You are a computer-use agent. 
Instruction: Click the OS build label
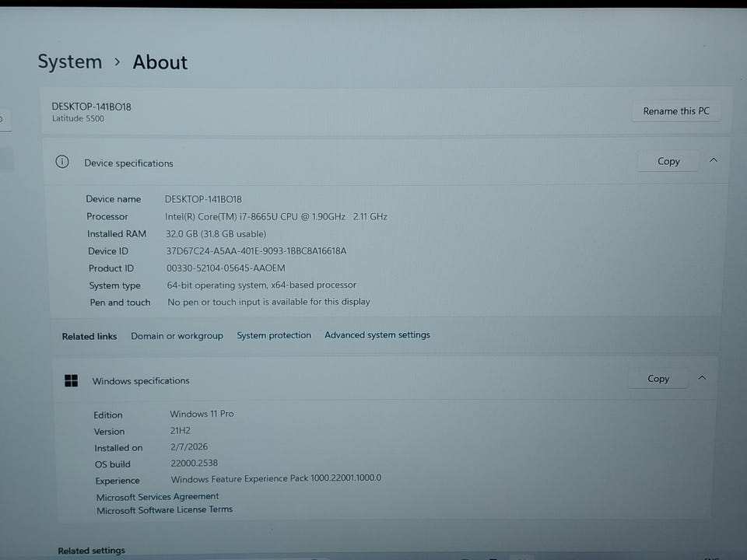(112, 464)
